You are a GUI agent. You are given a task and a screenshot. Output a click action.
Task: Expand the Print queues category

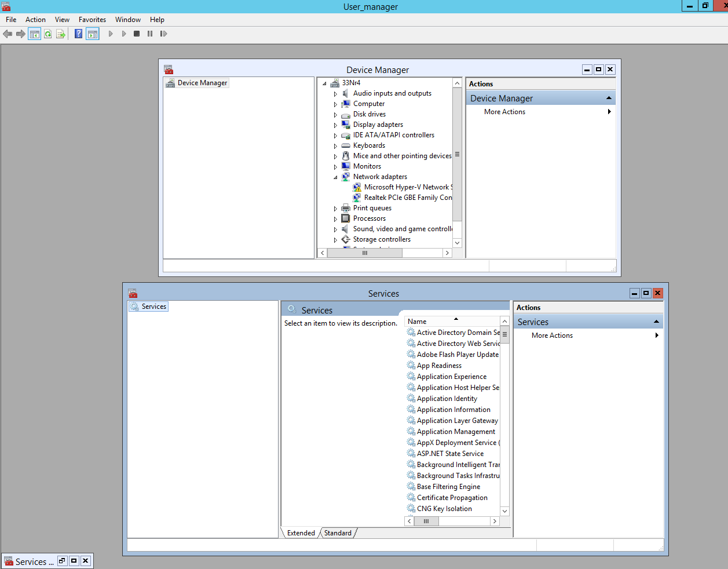[x=335, y=209]
